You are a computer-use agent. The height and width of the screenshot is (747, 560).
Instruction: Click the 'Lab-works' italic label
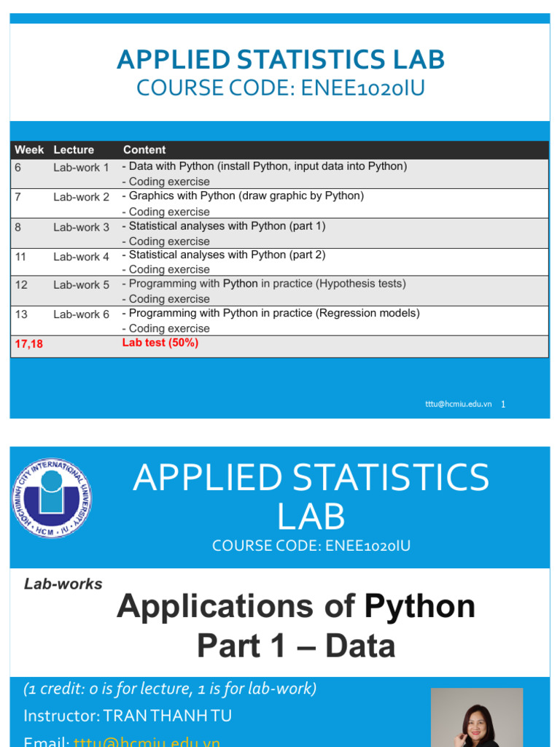tap(63, 584)
